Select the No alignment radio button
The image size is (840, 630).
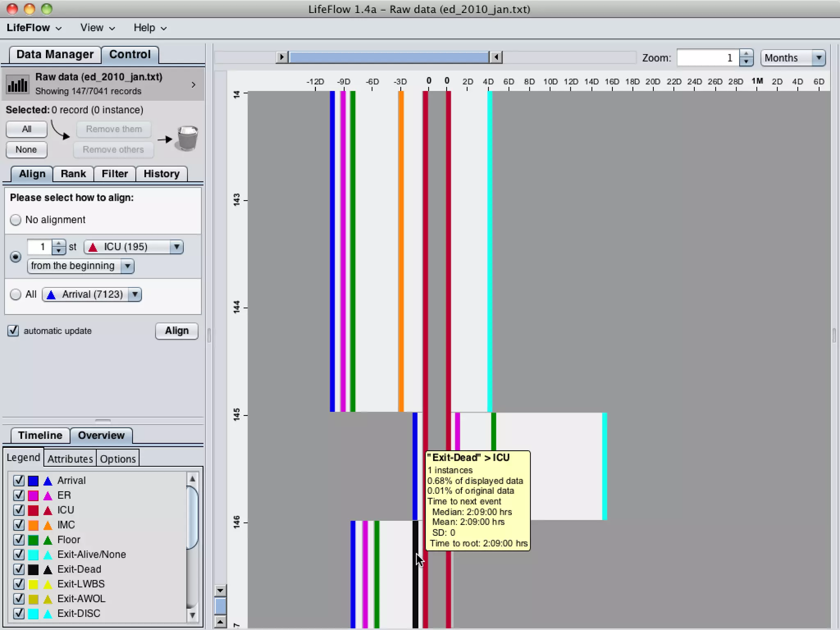click(x=16, y=220)
